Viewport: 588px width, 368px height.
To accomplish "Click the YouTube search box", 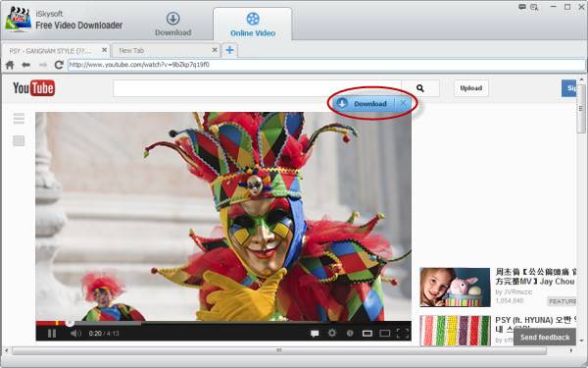I will coord(257,88).
